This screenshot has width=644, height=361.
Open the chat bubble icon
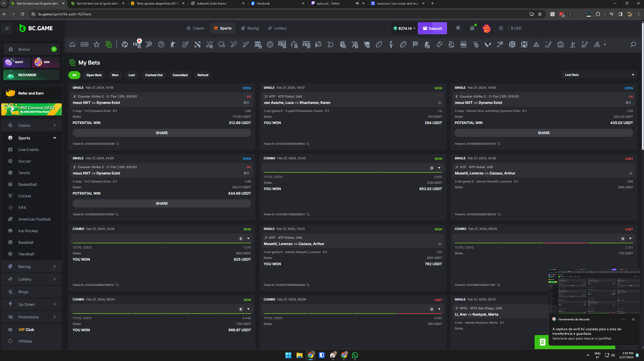[x=472, y=28]
